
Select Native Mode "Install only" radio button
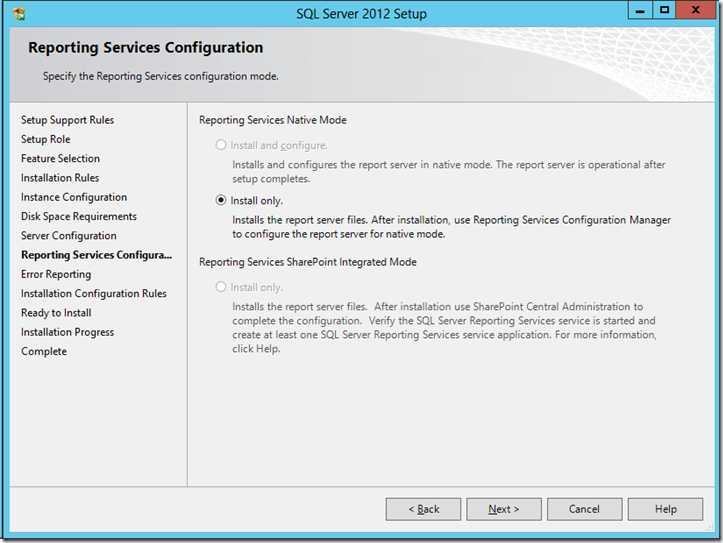click(x=221, y=201)
